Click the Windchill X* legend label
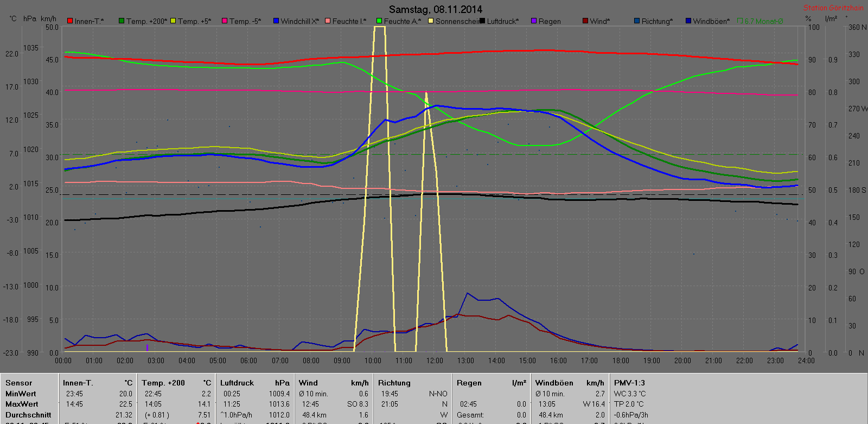The width and height of the screenshot is (868, 424). (300, 21)
